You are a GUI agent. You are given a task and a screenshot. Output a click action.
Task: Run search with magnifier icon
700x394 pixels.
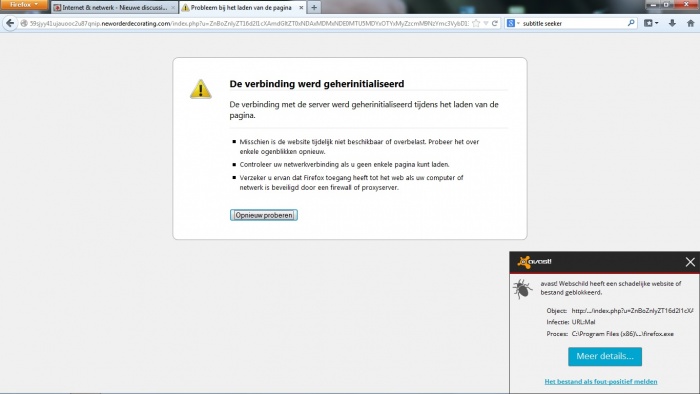click(x=631, y=23)
